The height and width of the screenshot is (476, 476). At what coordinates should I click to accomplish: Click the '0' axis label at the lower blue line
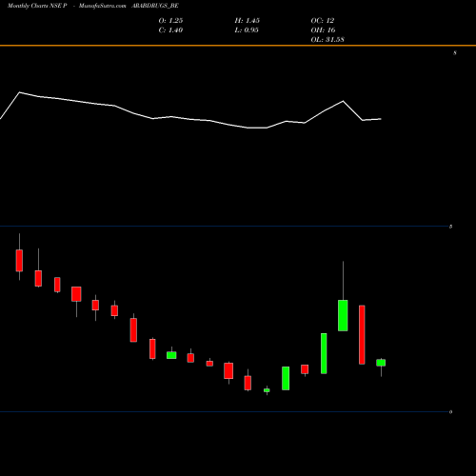coord(450,412)
